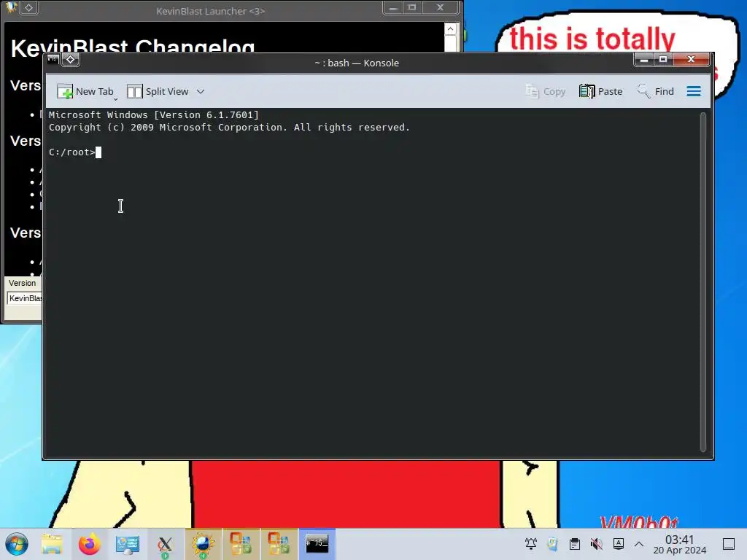This screenshot has height=560, width=747.
Task: Open system settings taskbar icon
Action: coord(127,544)
